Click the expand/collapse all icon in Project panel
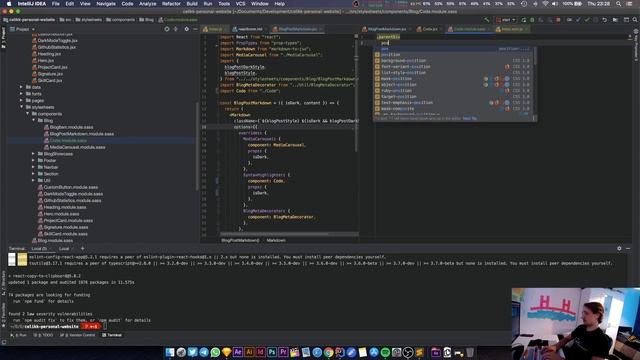Viewport: 640px width, 360px height. click(176, 29)
